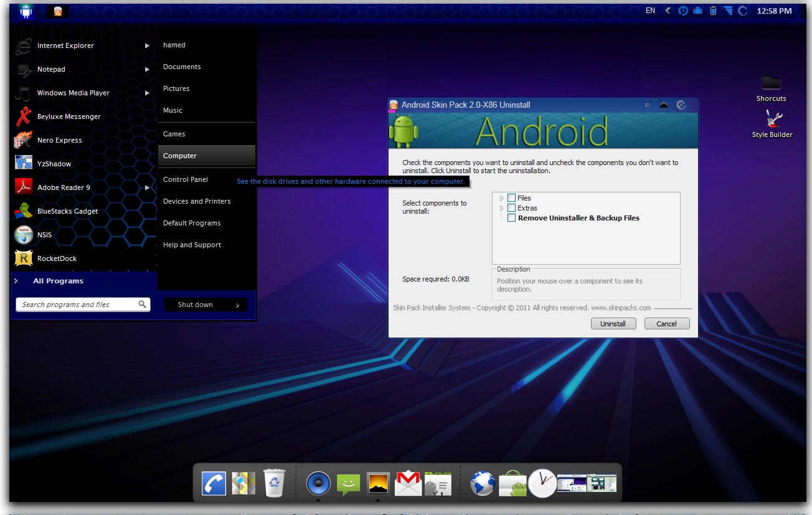This screenshot has width=812, height=515.
Task: Expand the Extras tree item
Action: pyautogui.click(x=502, y=207)
